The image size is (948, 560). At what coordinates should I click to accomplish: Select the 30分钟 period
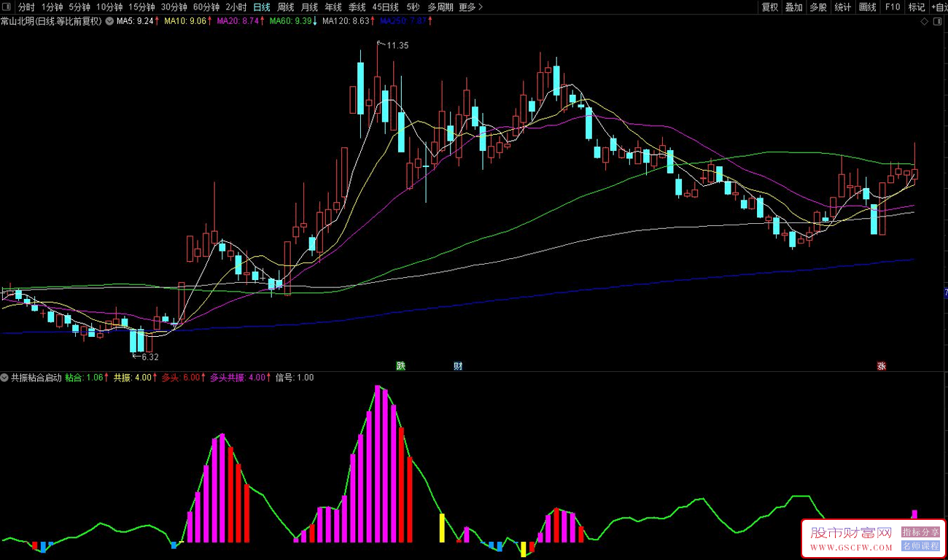174,7
